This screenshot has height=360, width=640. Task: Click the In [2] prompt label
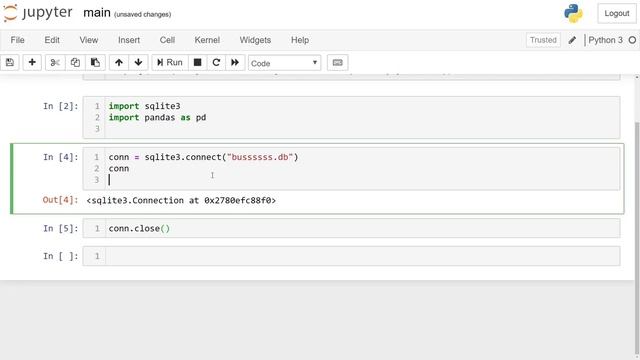(x=60, y=106)
